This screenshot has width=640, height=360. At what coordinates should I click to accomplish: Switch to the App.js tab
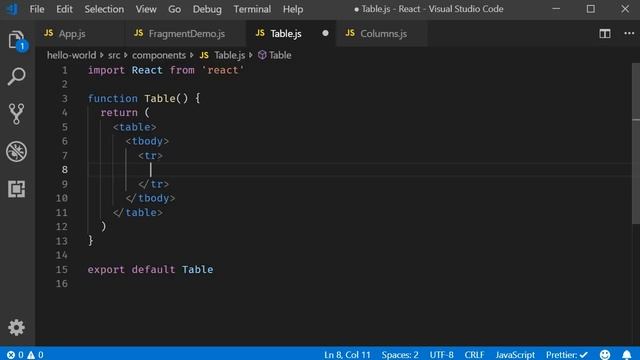pos(80,33)
